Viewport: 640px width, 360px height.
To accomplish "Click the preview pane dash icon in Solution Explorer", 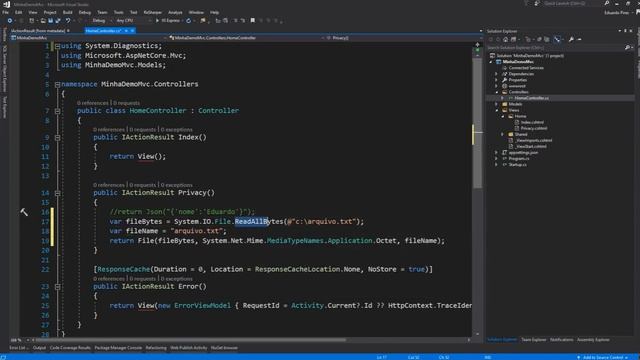I will coord(580,40).
